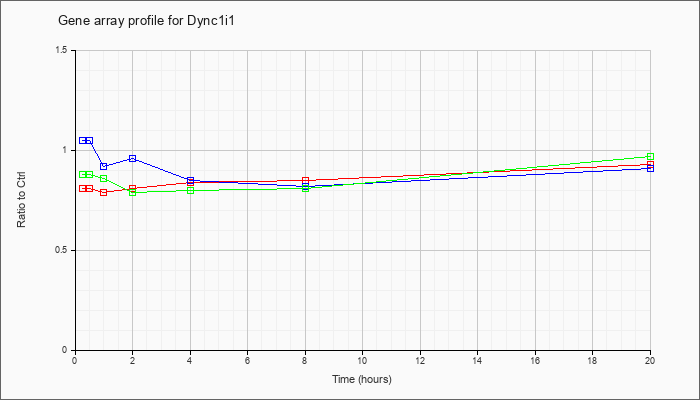Click the green marker at hour 8
The width and height of the screenshot is (700, 400).
tap(305, 188)
